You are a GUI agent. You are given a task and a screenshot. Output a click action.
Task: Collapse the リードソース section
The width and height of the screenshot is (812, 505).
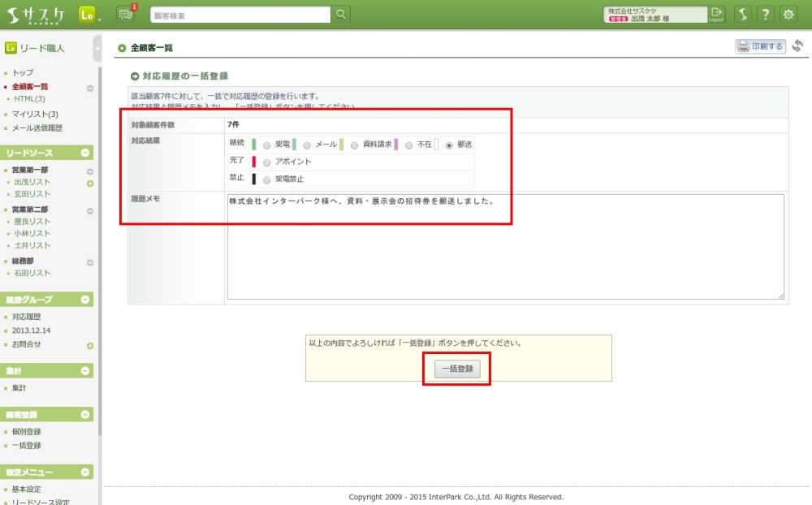[x=86, y=153]
